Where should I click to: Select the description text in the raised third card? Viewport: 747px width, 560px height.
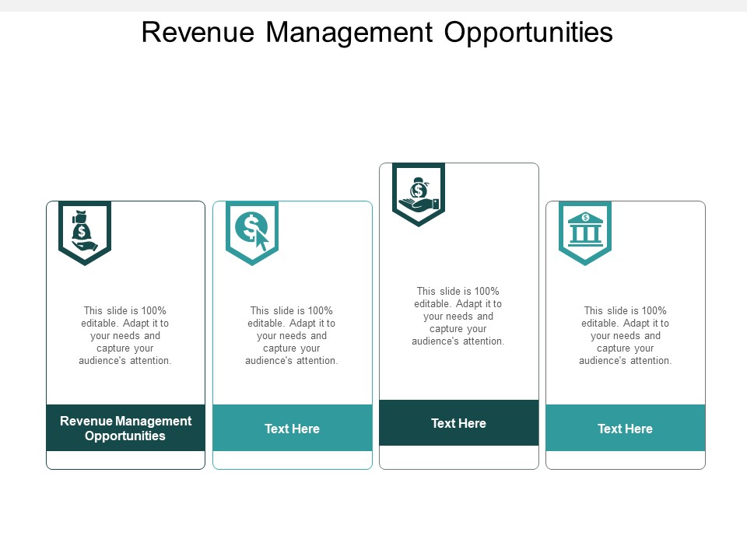click(458, 316)
